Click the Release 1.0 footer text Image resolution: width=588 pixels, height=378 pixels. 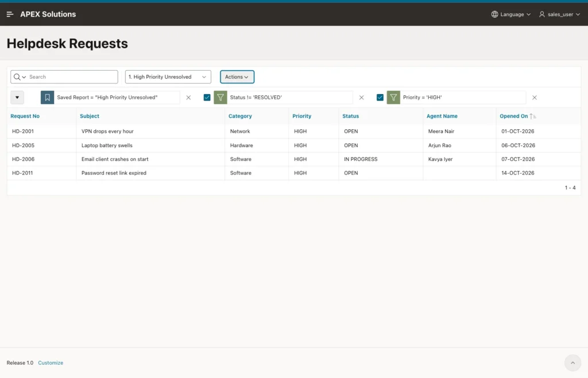tap(20, 362)
